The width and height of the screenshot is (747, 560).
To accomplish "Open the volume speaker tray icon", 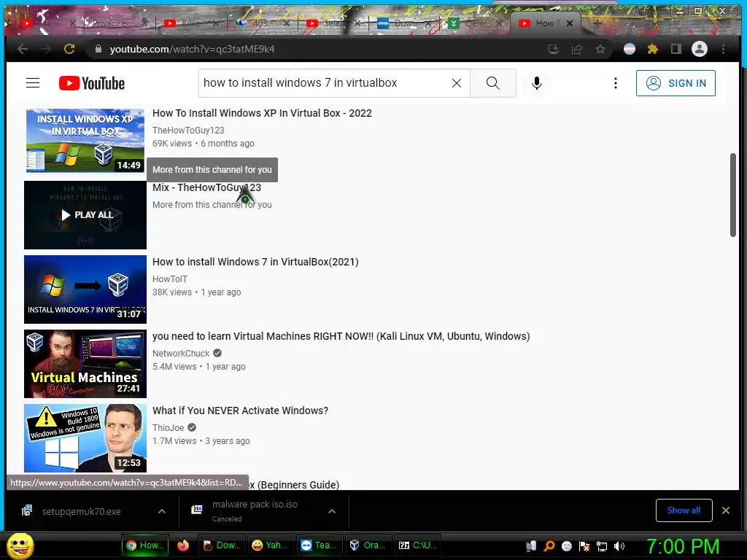I will click(x=619, y=546).
